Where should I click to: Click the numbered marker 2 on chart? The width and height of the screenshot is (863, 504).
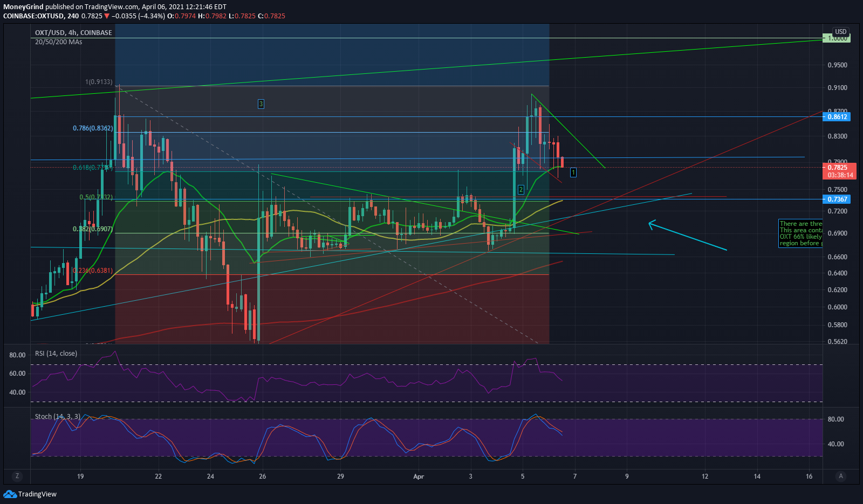[520, 189]
